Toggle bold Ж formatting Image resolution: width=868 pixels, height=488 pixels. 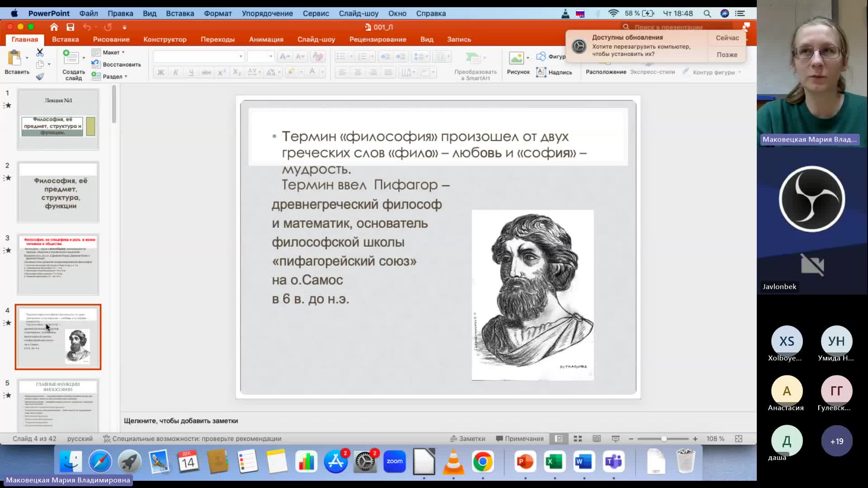click(x=160, y=72)
